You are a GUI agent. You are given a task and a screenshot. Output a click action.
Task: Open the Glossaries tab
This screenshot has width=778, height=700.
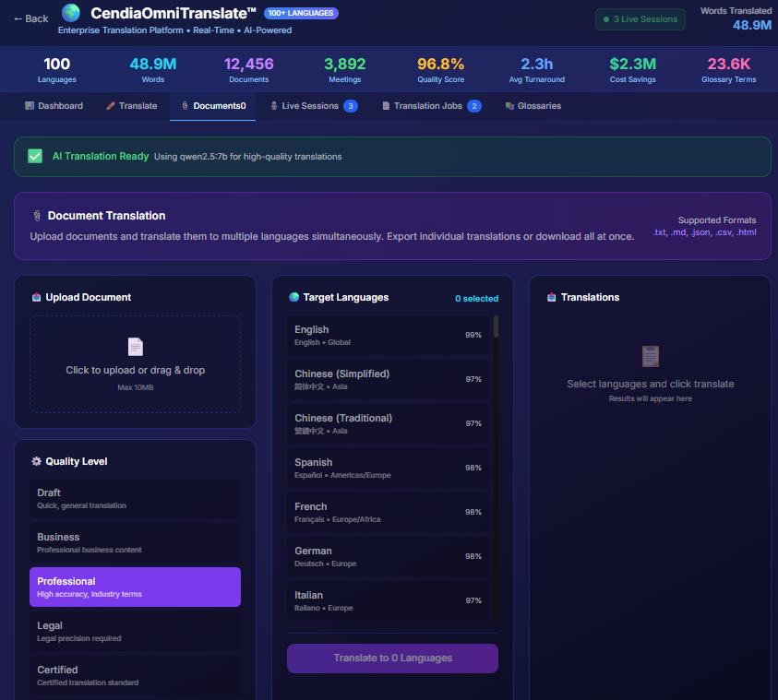tap(533, 106)
